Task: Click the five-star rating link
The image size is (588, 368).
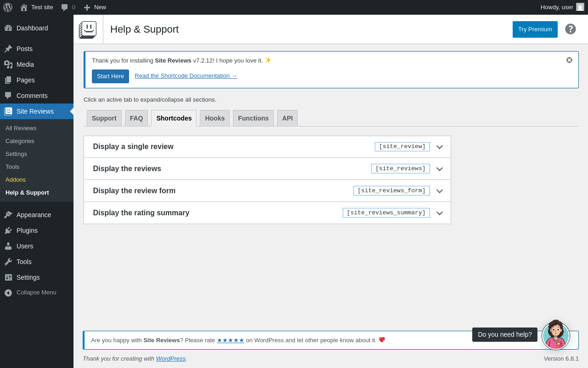Action: (231, 340)
